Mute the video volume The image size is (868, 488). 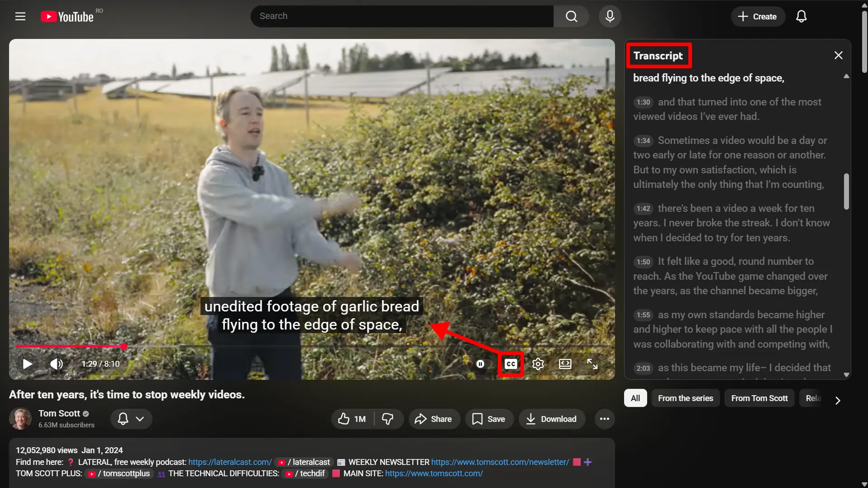tap(57, 364)
